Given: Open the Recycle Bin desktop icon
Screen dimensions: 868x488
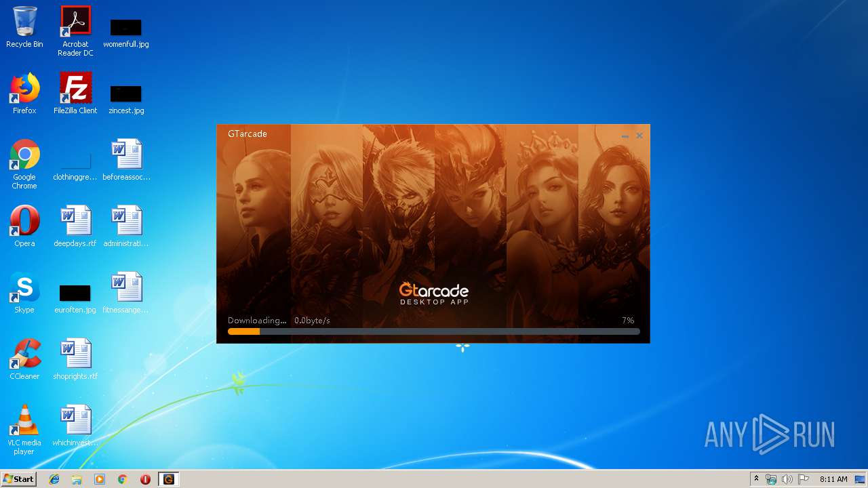Looking at the screenshot, I should tap(24, 27).
